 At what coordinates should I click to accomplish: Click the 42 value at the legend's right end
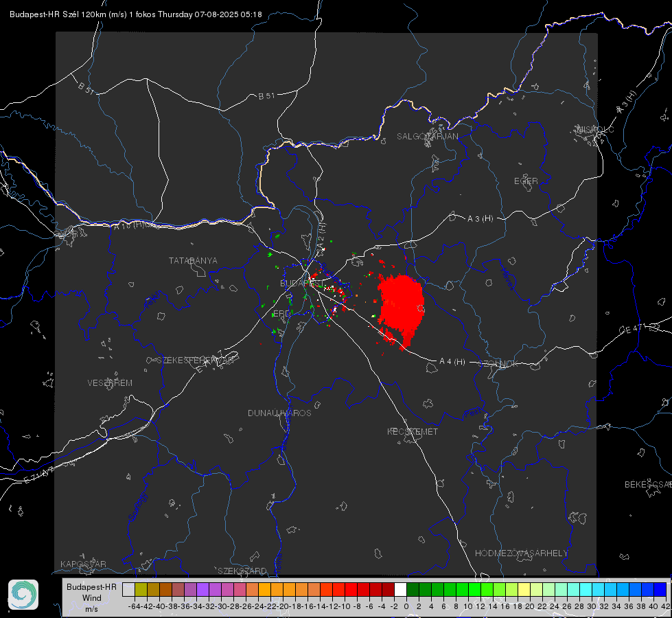pyautogui.click(x=666, y=606)
